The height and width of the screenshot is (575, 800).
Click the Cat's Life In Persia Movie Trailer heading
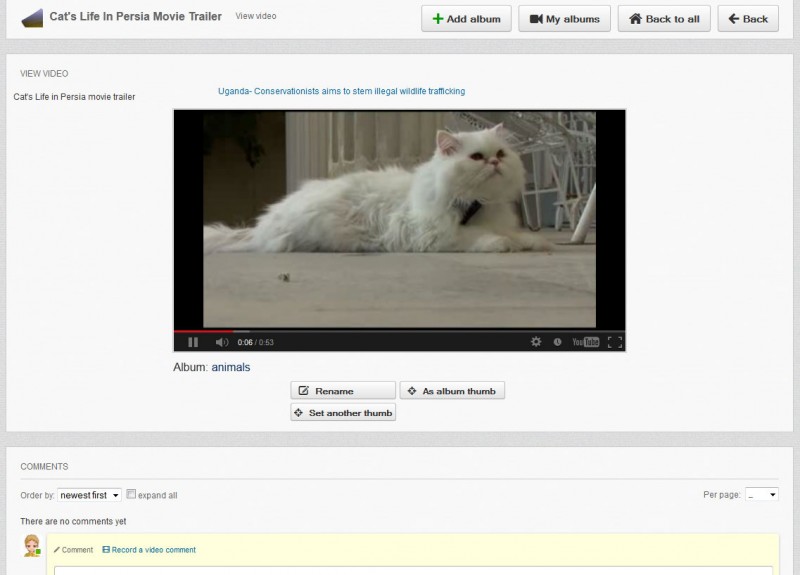pos(136,16)
